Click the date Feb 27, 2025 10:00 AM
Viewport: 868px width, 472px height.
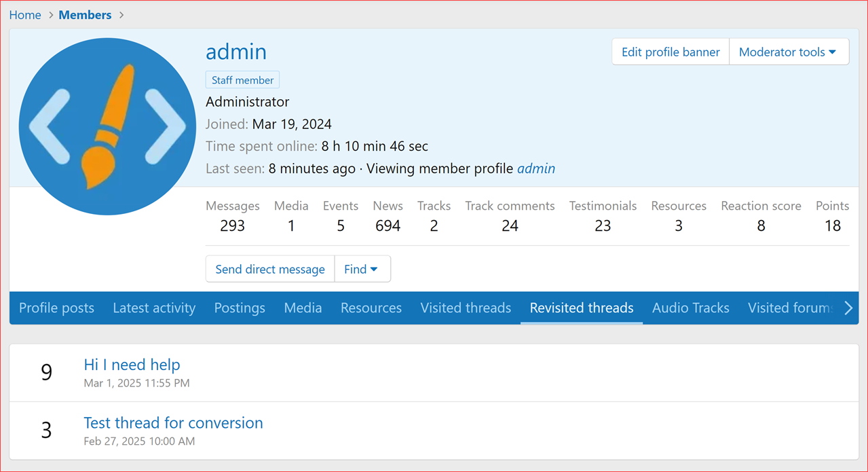139,441
